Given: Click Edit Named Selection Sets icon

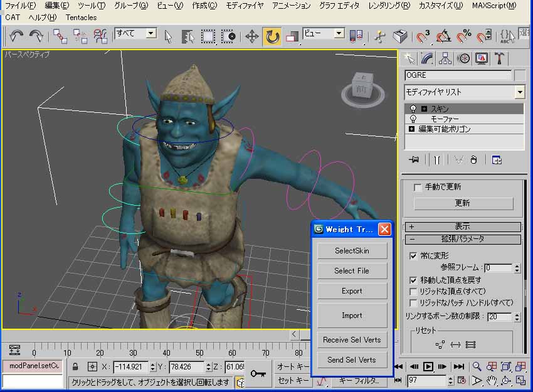Looking at the screenshot, I should tap(507, 36).
